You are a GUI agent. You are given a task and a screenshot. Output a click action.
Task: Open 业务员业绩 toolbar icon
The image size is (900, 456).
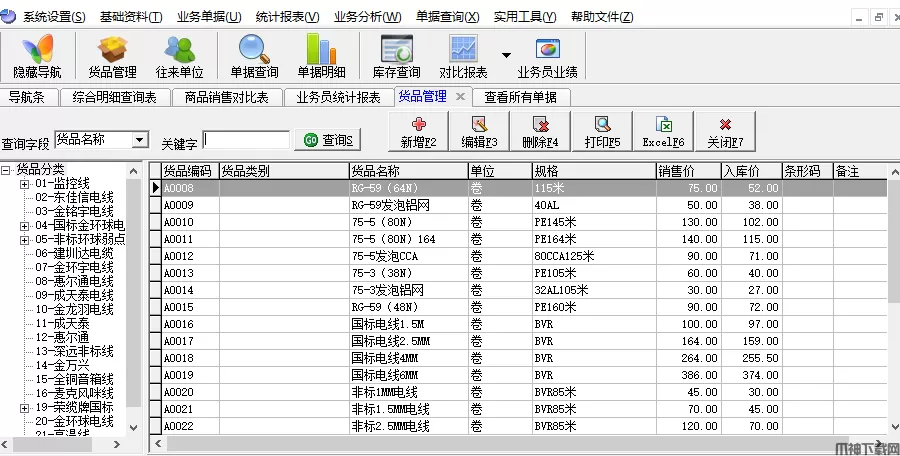coord(547,56)
